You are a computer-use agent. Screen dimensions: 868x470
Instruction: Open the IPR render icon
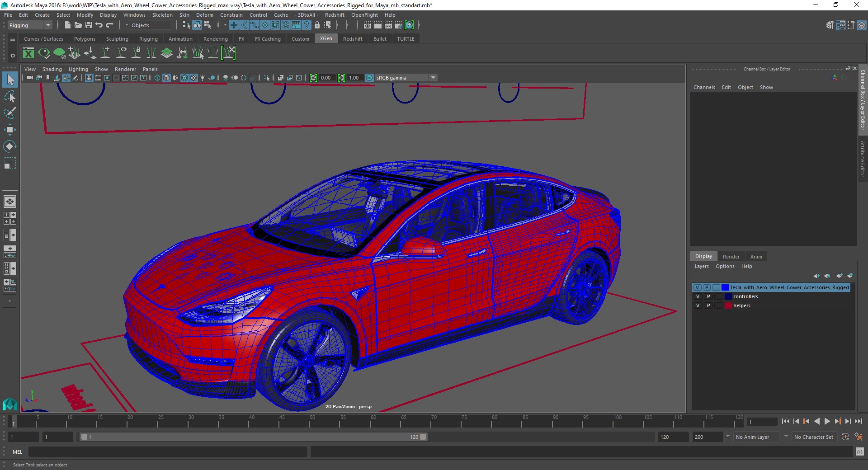(388, 25)
